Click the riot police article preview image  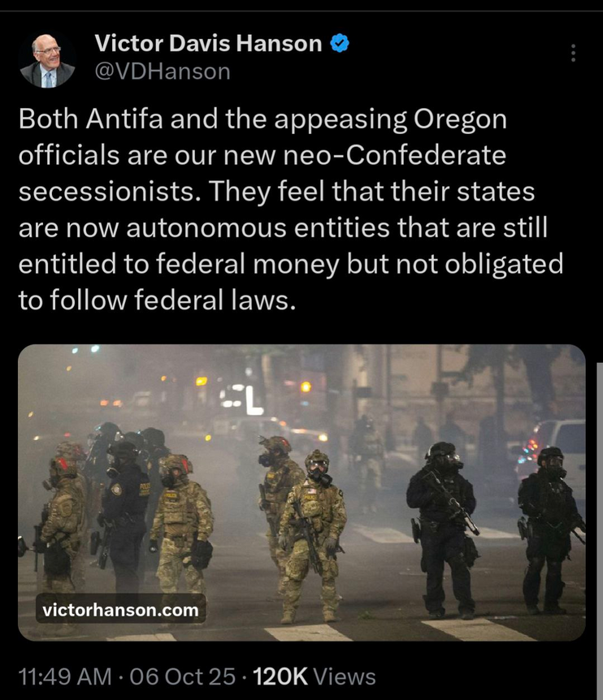301,492
